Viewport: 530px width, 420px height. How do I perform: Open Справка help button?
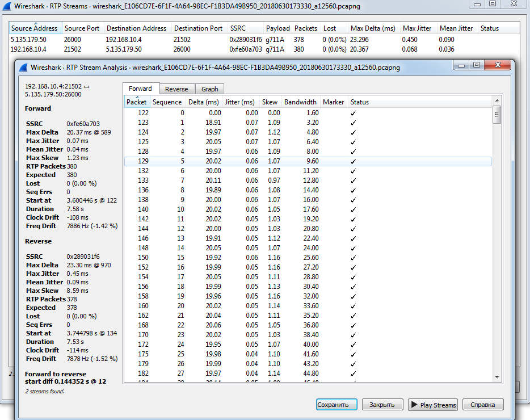pos(483,405)
